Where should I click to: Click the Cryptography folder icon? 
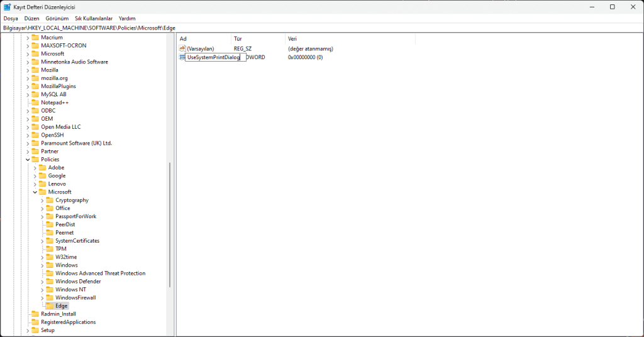pyautogui.click(x=50, y=200)
